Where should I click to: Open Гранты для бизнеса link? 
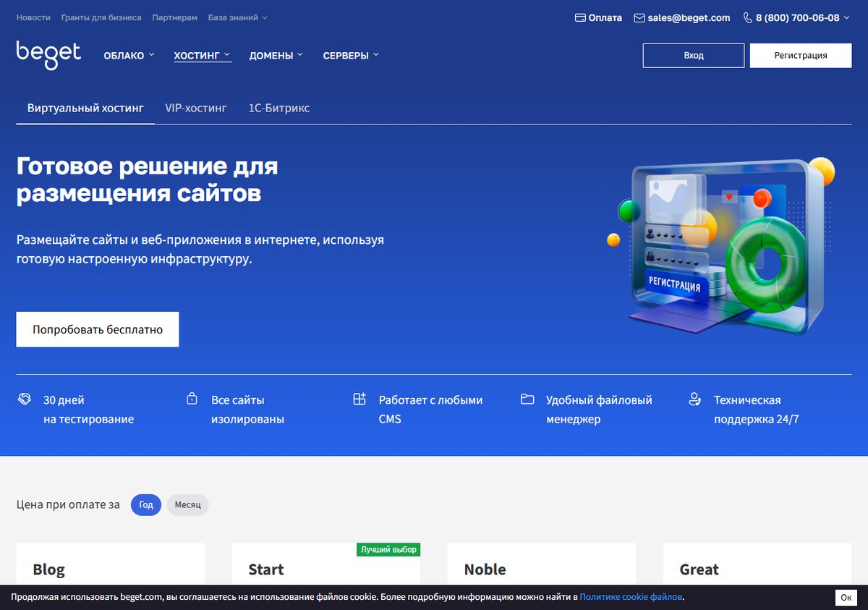point(101,17)
